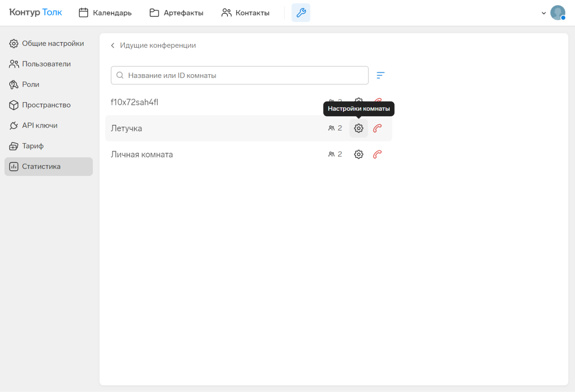The height and width of the screenshot is (392, 575).
Task: Open the user avatar profile
Action: [x=558, y=13]
